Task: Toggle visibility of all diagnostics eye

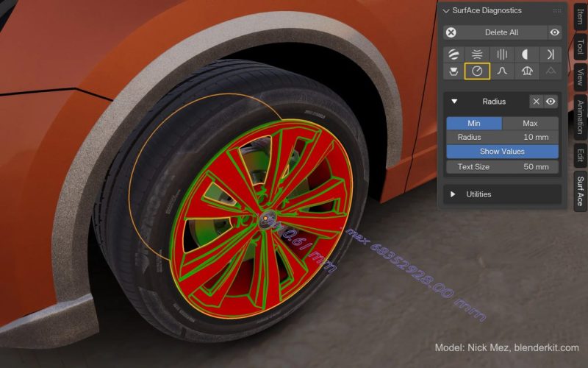Action: (555, 32)
